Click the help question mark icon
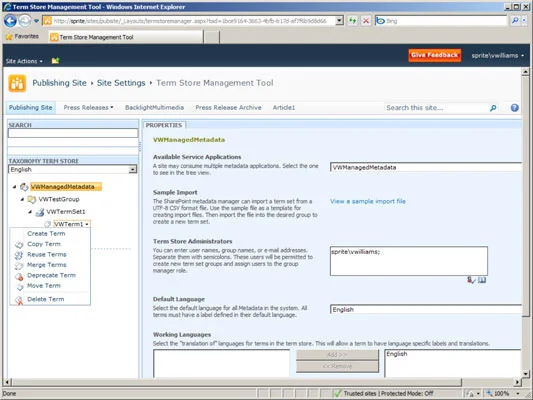The height and width of the screenshot is (400, 533). (514, 108)
